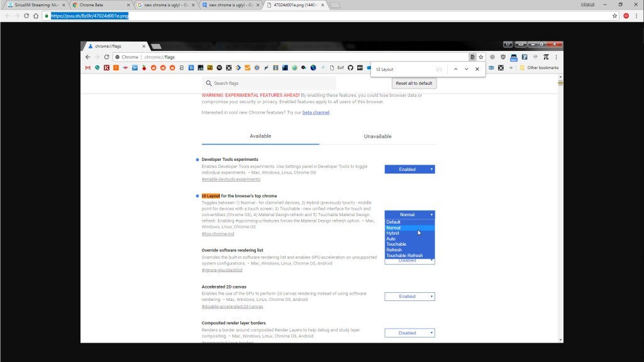
Task: Open the Composited render layer borders dropdown
Action: click(409, 333)
